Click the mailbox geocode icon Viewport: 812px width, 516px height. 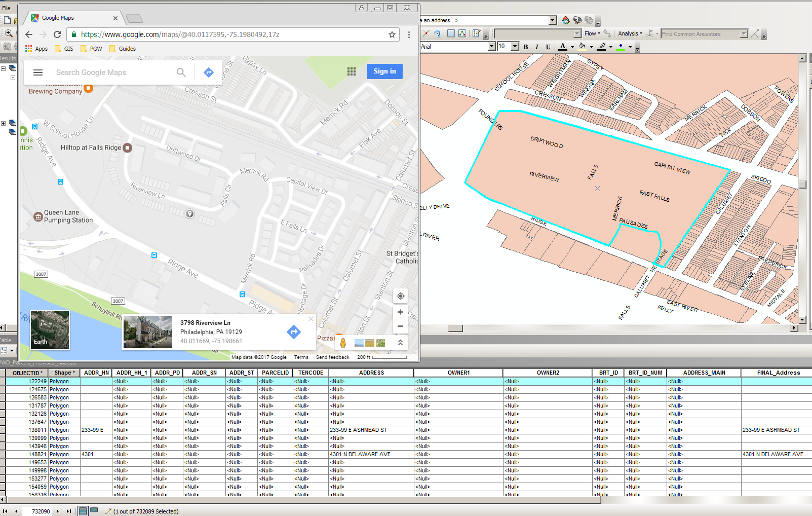[x=577, y=20]
